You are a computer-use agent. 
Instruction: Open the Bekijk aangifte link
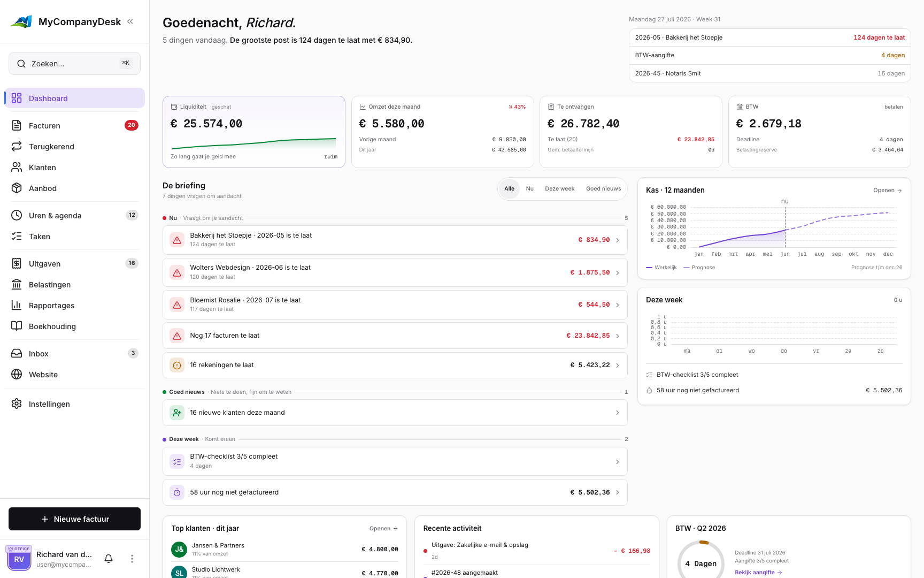758,572
